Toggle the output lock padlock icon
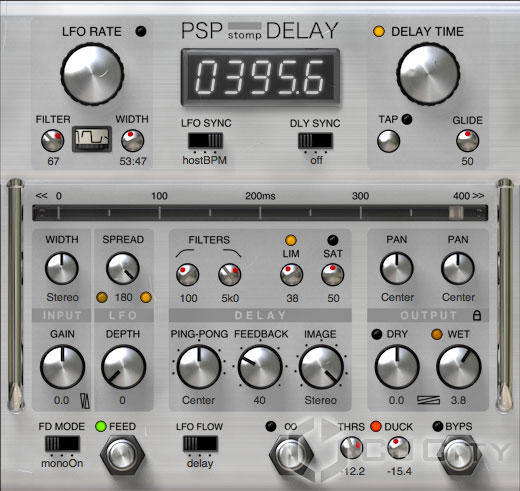520x491 pixels. [x=477, y=315]
